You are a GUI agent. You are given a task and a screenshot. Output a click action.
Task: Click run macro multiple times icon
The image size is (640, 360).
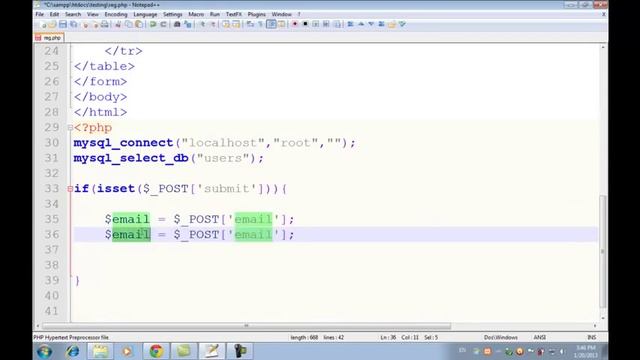(x=326, y=24)
